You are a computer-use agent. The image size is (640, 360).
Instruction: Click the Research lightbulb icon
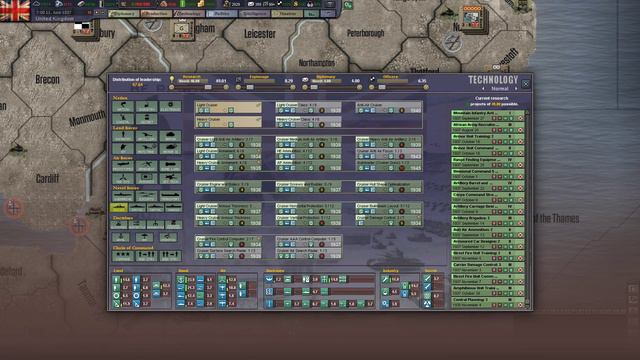[172, 79]
